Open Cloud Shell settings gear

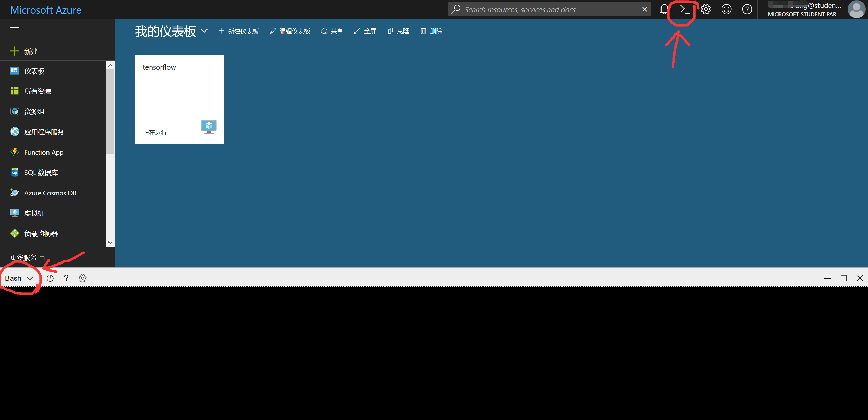coord(83,278)
